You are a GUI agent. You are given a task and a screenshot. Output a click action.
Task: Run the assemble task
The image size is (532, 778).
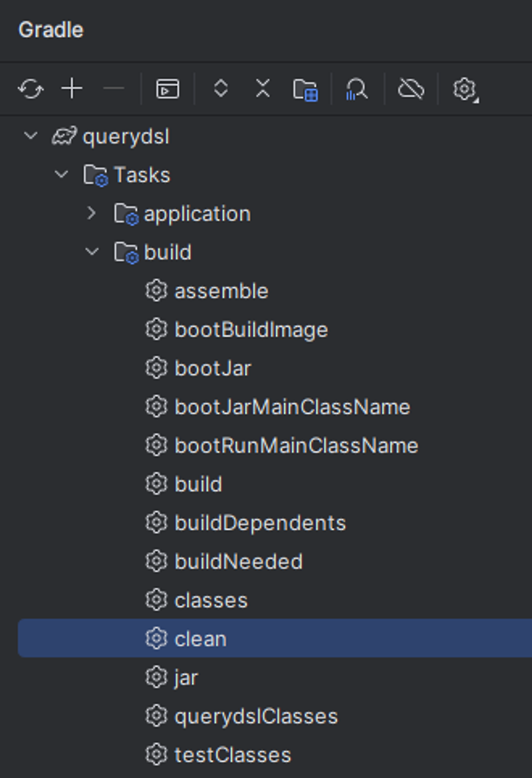[221, 291]
